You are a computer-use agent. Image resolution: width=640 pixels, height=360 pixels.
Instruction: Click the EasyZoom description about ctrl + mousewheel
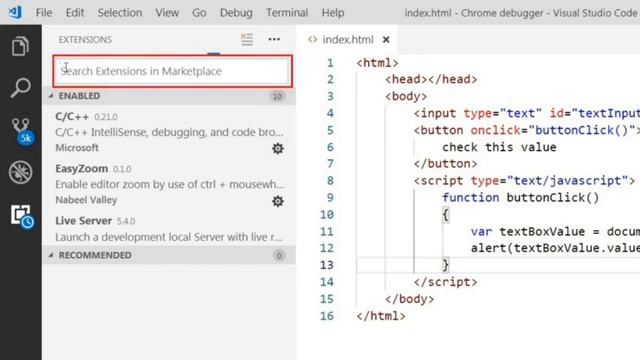point(169,184)
